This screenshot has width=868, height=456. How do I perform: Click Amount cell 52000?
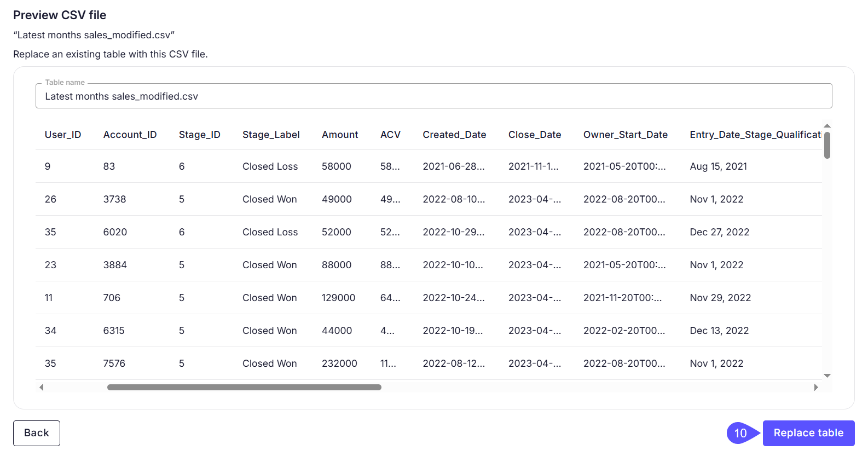point(337,232)
